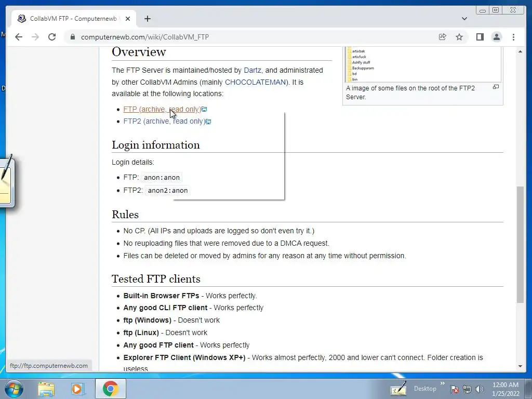Click the Login information heading
532x399 pixels.
156,145
